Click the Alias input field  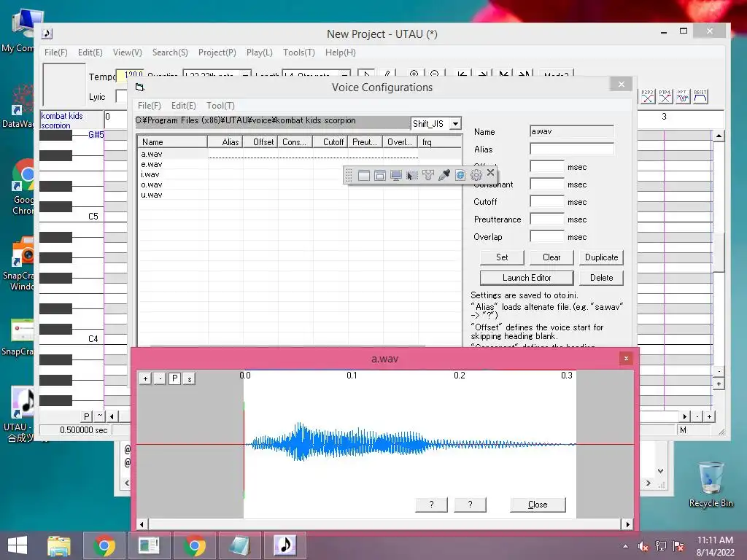[x=572, y=149]
